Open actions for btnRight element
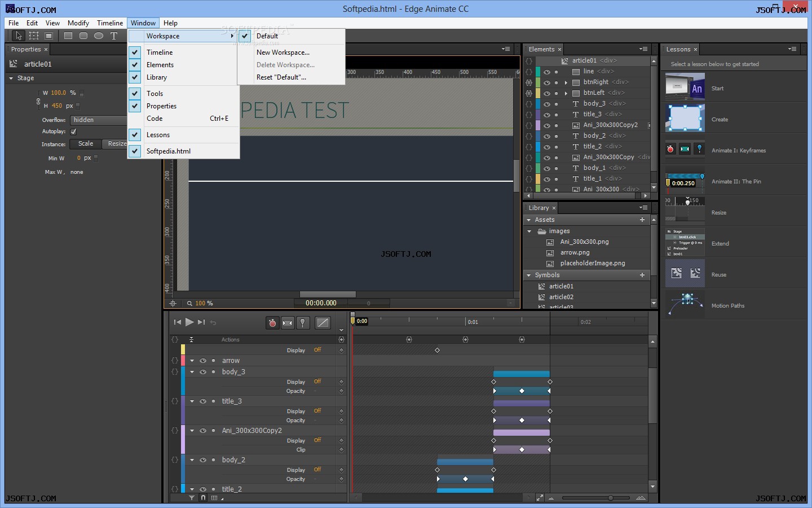The image size is (812, 508). [x=529, y=82]
